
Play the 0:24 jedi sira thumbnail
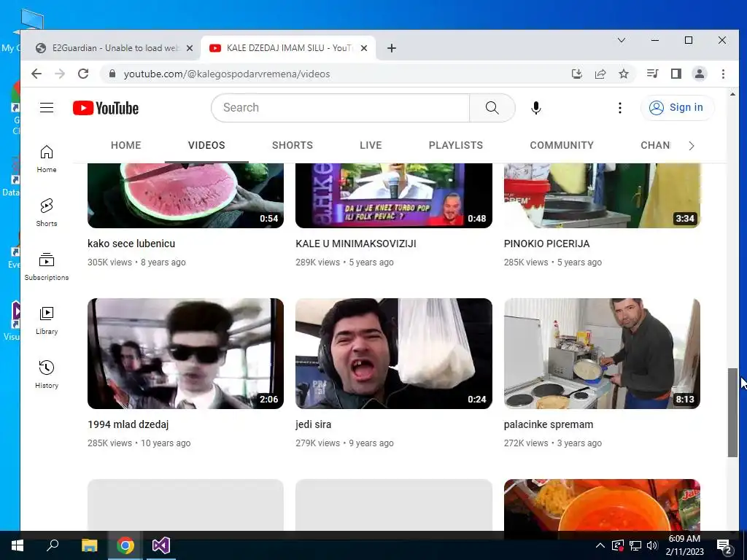393,354
